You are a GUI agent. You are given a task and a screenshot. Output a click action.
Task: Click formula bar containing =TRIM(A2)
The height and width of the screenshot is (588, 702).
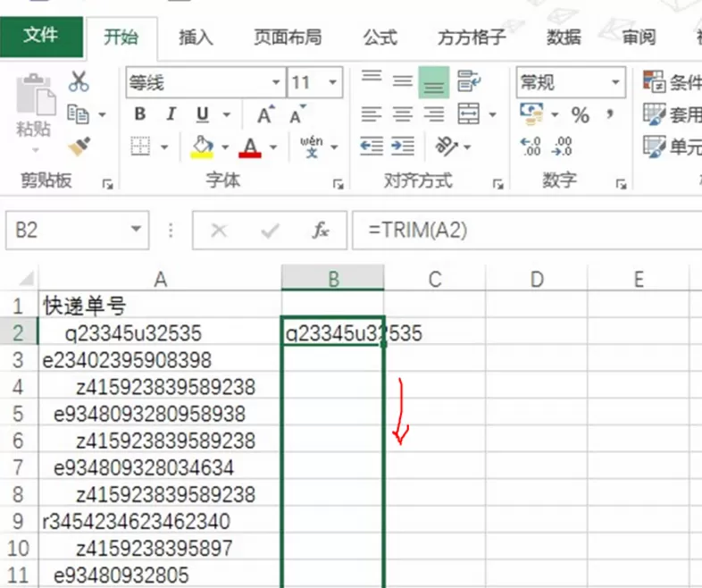527,231
